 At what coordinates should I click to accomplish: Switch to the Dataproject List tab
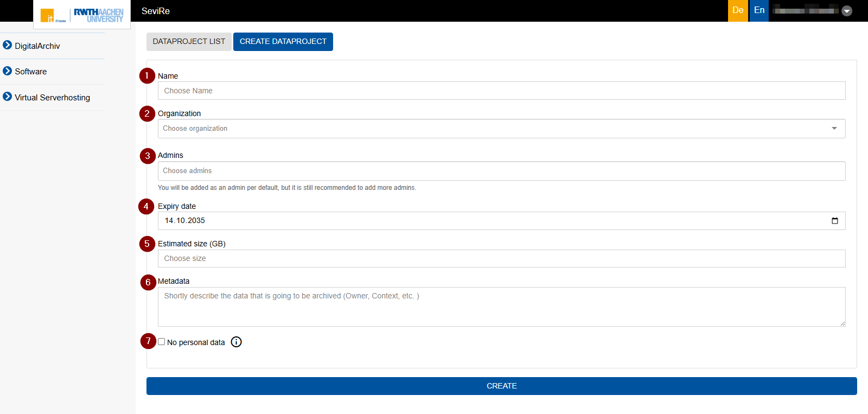[189, 42]
